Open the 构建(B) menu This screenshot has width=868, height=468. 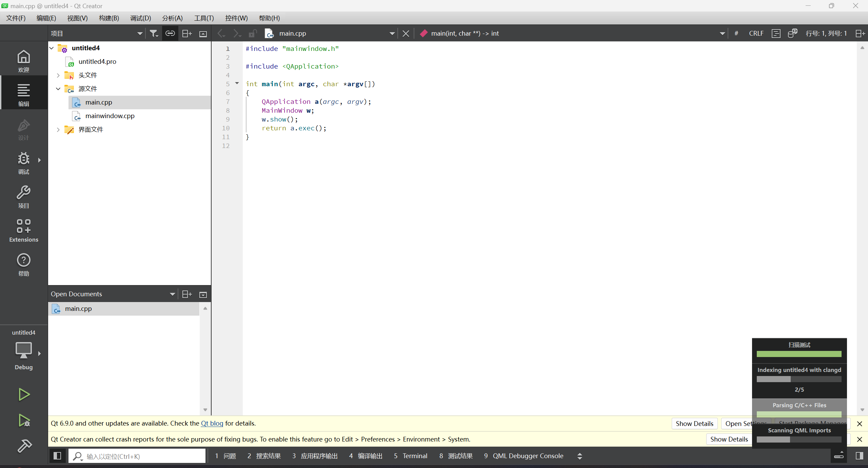(x=109, y=18)
